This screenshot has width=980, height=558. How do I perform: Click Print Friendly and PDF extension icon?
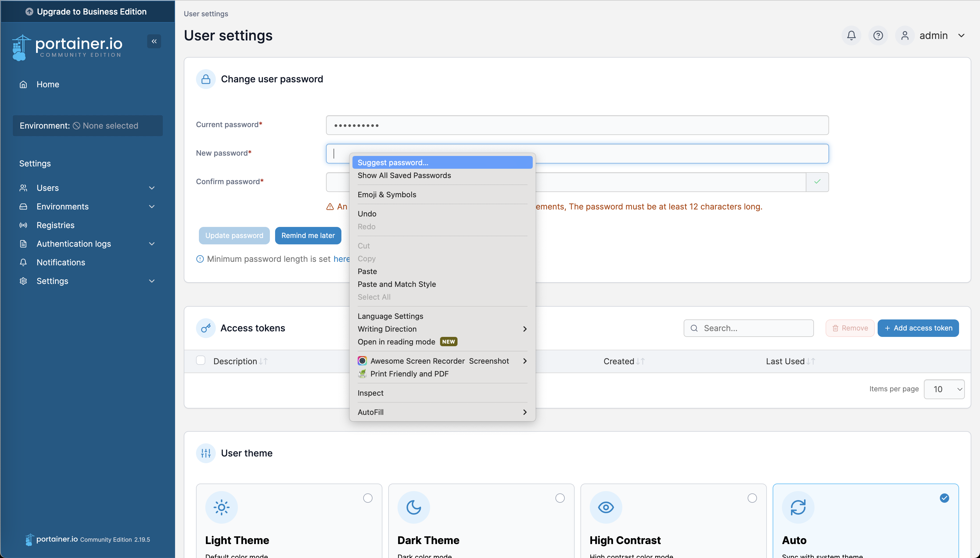point(362,374)
